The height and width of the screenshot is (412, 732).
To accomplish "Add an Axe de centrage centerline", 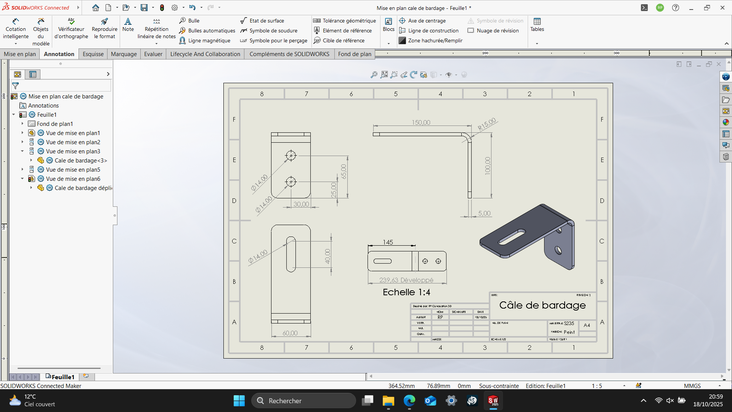I will coord(427,20).
